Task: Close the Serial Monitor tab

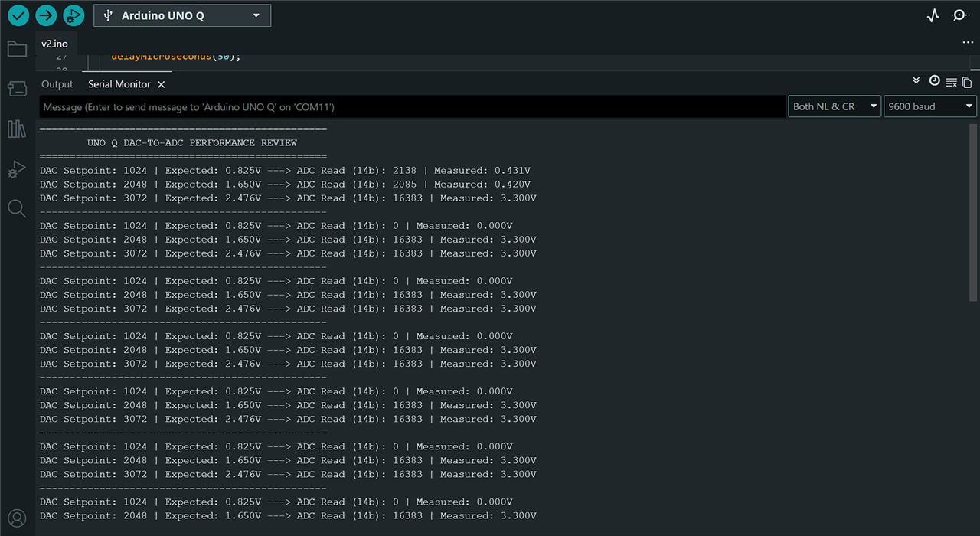Action: click(161, 84)
